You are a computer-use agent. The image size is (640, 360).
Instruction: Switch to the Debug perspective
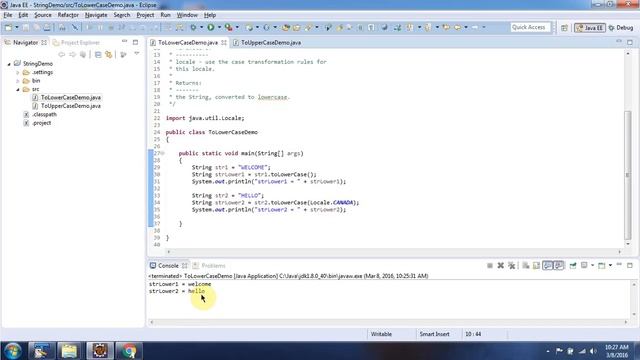pos(621,28)
